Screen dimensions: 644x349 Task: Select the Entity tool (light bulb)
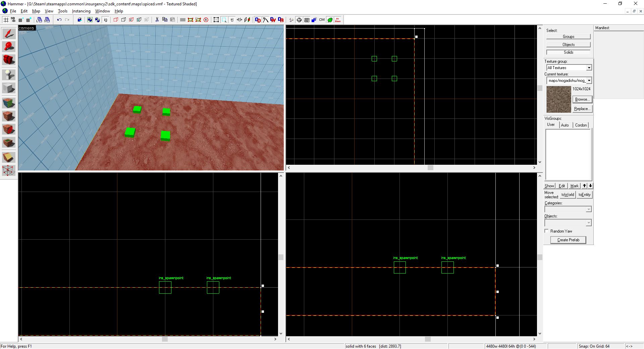9,74
